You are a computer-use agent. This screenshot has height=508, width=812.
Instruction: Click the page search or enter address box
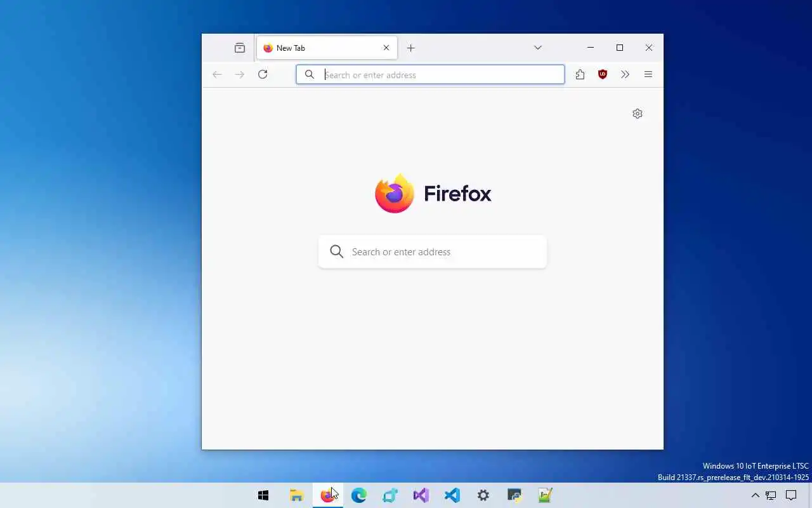[x=433, y=252]
